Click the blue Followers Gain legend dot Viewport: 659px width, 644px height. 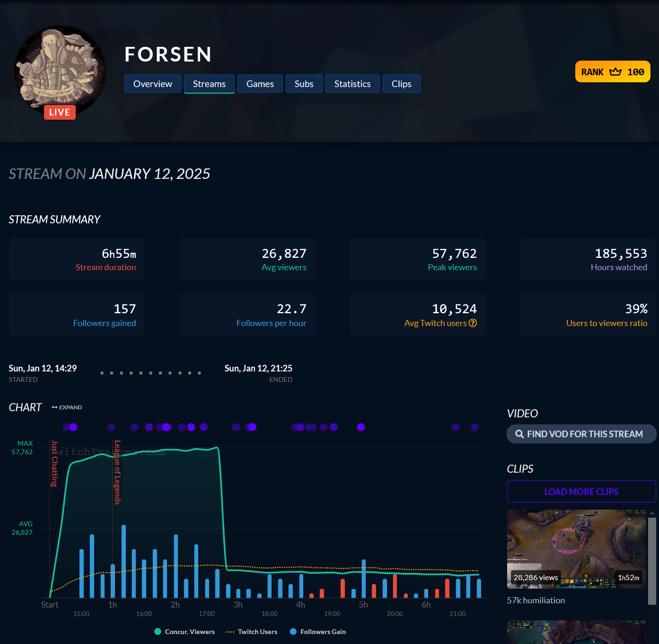293,632
